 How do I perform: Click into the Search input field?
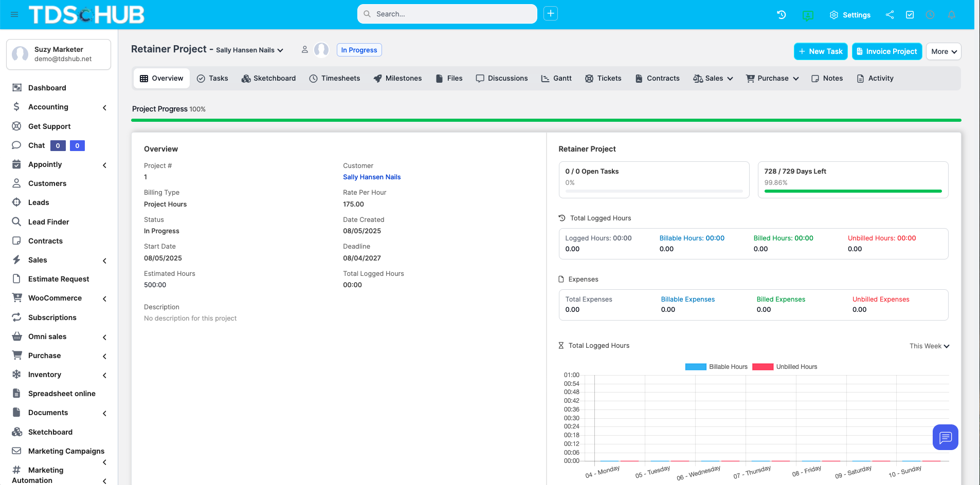(x=452, y=14)
